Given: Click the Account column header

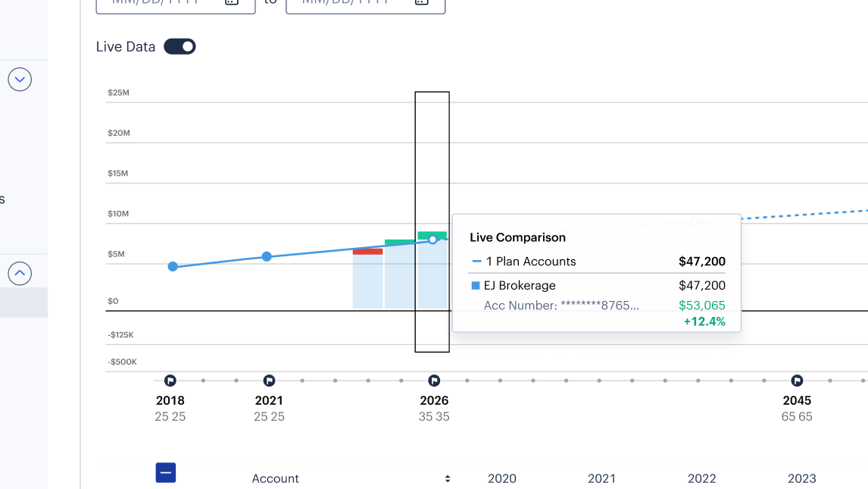Looking at the screenshot, I should 275,478.
